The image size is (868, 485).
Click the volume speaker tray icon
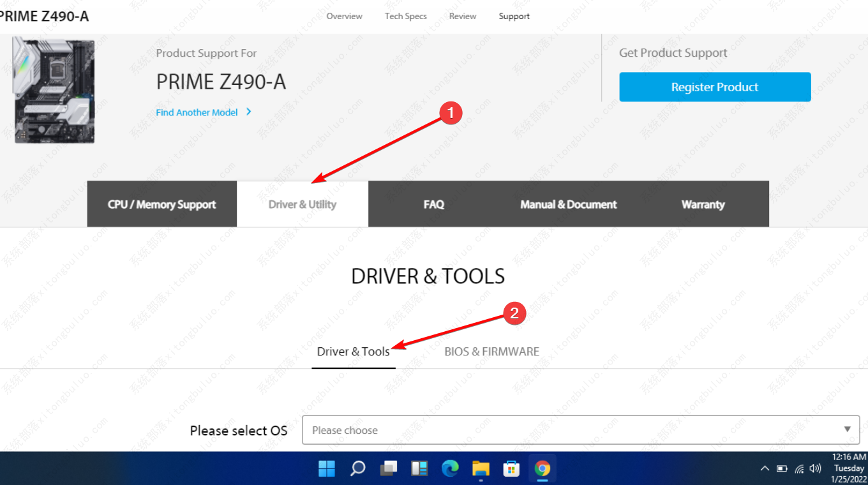click(x=815, y=469)
